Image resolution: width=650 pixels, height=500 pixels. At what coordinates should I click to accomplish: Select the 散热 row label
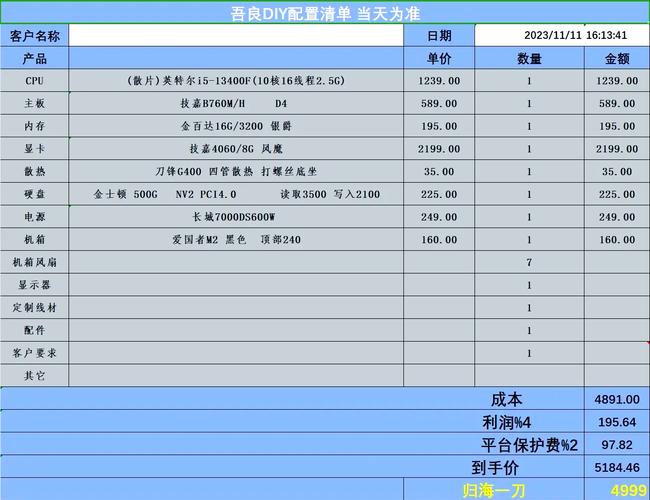point(34,171)
